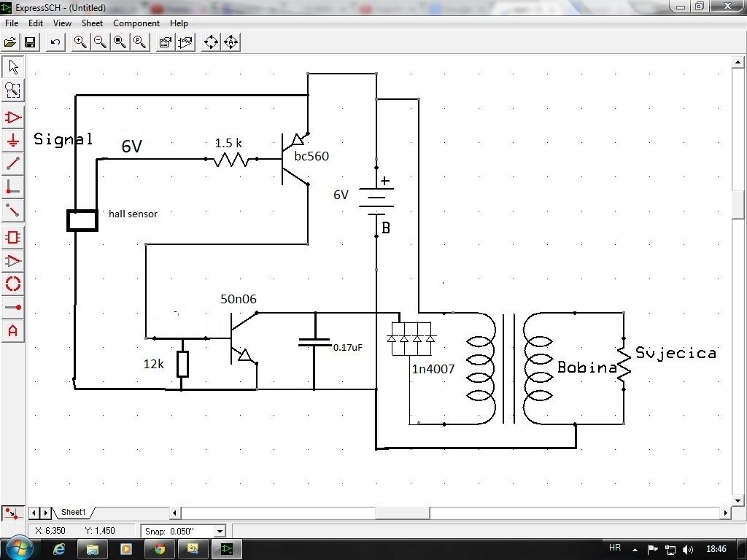
Task: Open Chrome from the taskbar
Action: (x=160, y=549)
